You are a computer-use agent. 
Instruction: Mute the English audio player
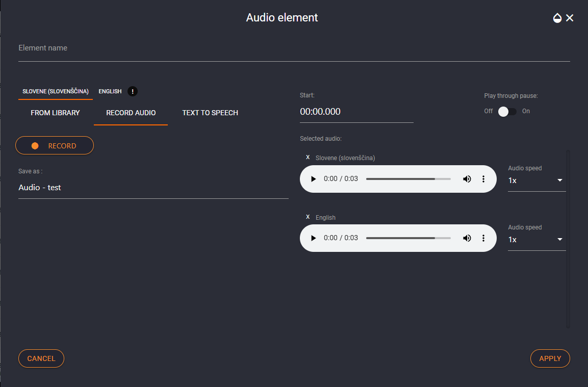[x=467, y=238]
